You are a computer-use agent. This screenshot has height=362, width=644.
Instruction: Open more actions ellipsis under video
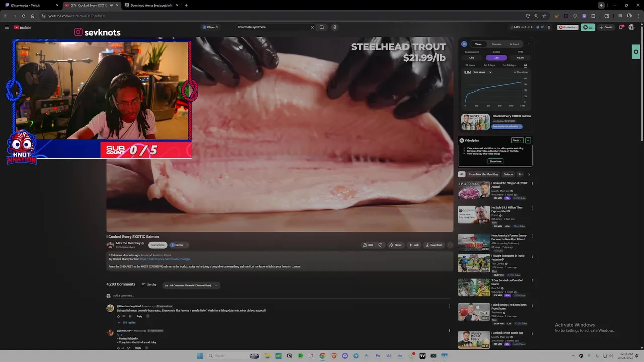450,245
